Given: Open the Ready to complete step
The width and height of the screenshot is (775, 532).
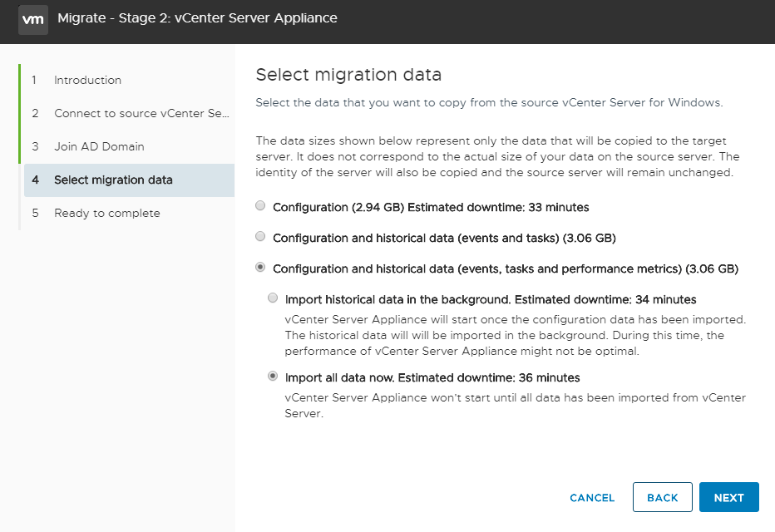Looking at the screenshot, I should coord(106,214).
